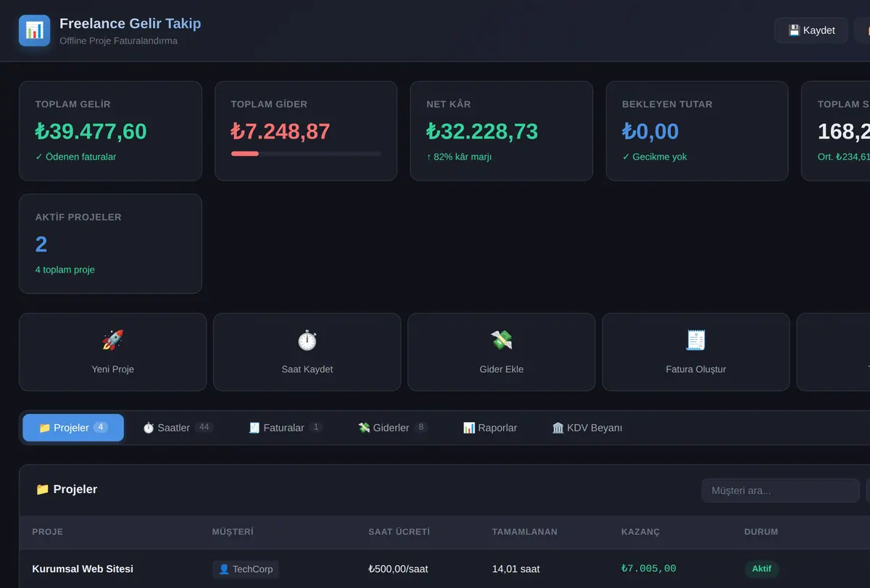The image size is (870, 588).
Task: Click the Kurumsal Web Sitesi project name
Action: tap(83, 569)
